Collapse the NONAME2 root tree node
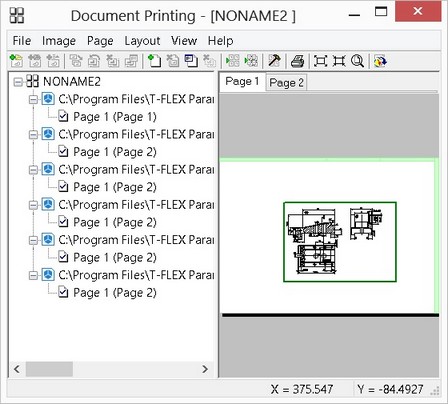The width and height of the screenshot is (448, 404). click(x=18, y=82)
